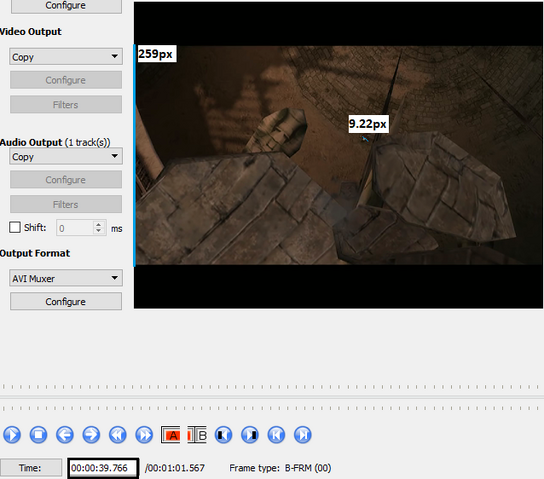Go to the previous frame
This screenshot has width=544, height=479.
coord(65,435)
